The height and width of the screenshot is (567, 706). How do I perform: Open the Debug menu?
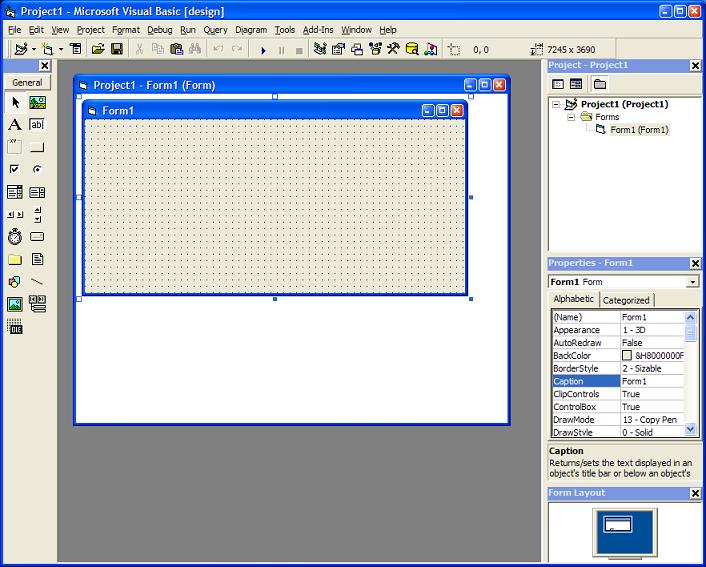click(160, 30)
